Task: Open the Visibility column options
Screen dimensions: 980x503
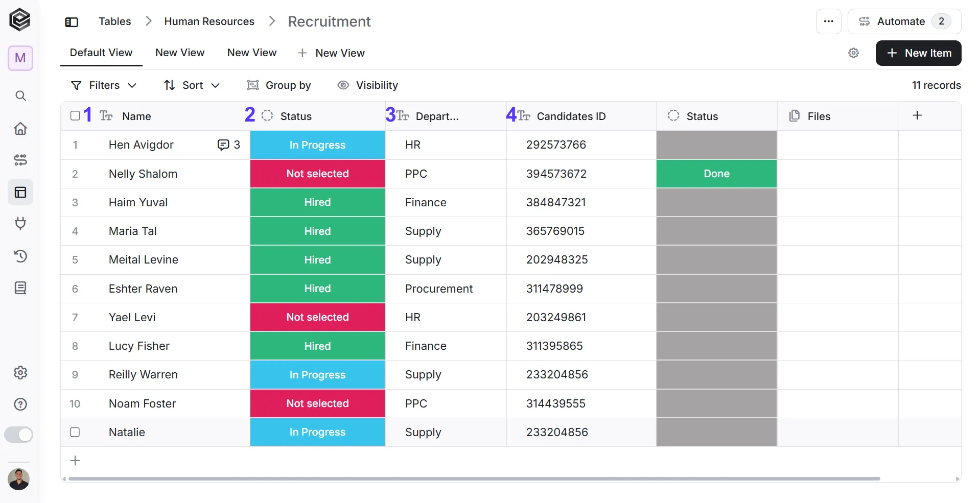Action: click(x=368, y=85)
